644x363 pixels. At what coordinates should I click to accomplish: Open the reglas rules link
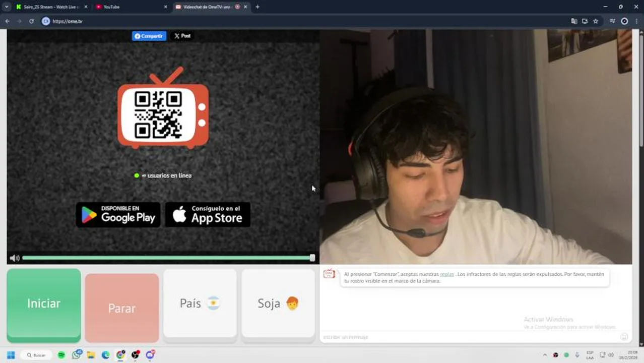pyautogui.click(x=447, y=274)
